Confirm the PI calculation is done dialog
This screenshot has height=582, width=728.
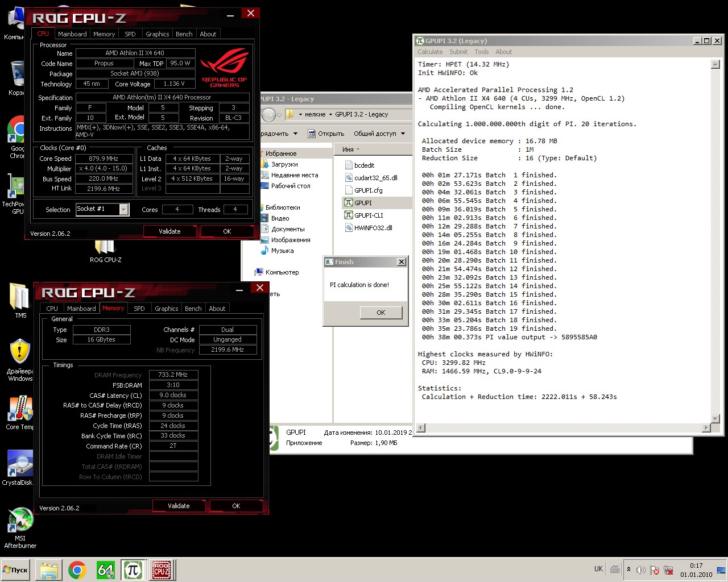pos(381,313)
